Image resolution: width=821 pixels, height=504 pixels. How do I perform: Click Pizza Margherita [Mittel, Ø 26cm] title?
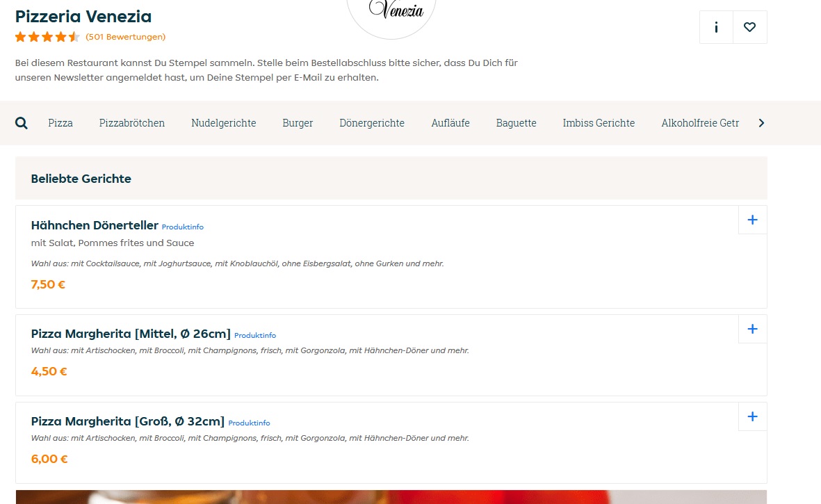[131, 334]
